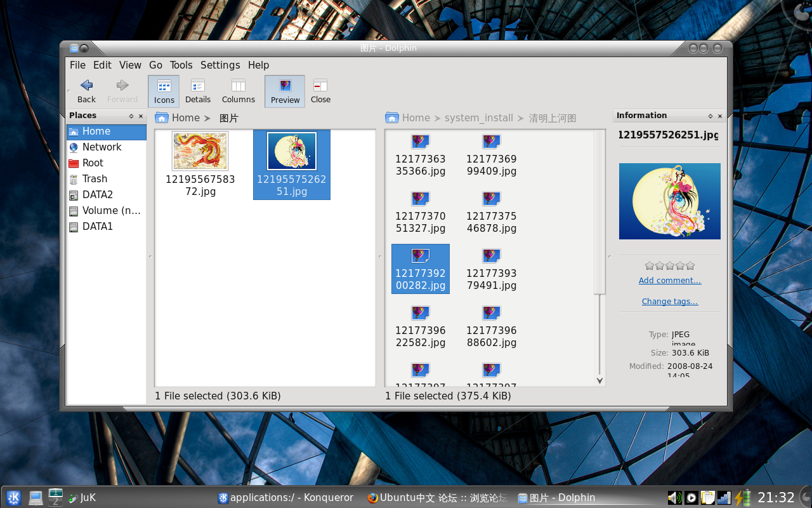Open the View menu
Viewport: 812px width, 508px height.
tap(130, 65)
